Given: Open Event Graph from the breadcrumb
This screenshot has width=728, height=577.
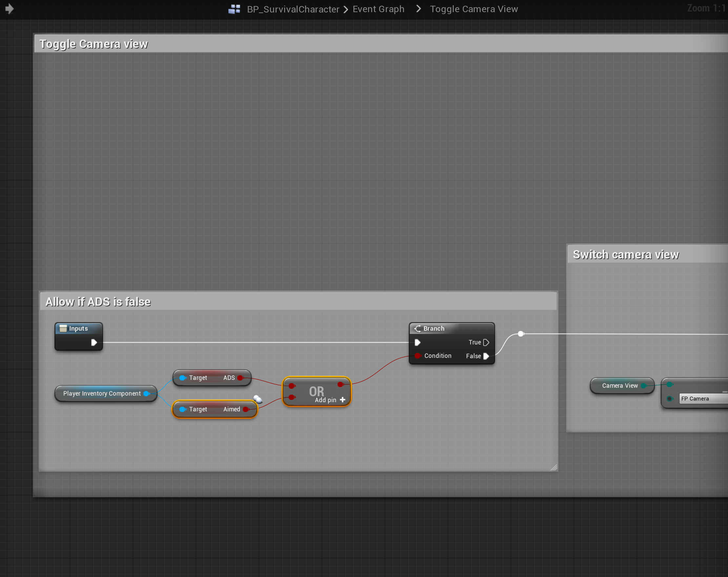Looking at the screenshot, I should click(x=378, y=9).
